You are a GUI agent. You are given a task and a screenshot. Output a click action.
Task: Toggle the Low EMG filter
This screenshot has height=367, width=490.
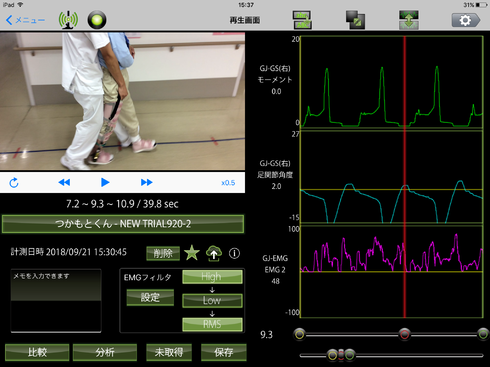[212, 300]
